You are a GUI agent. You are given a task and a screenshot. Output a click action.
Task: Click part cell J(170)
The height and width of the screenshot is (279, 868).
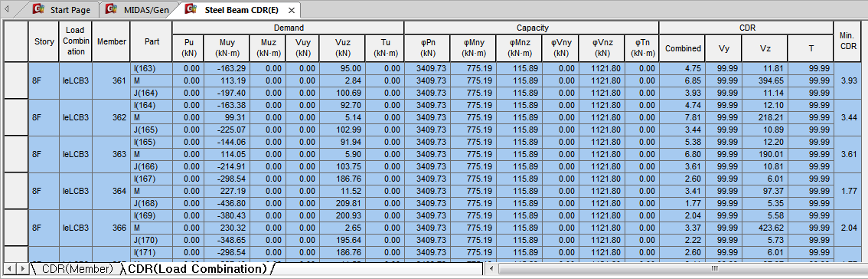(x=151, y=240)
